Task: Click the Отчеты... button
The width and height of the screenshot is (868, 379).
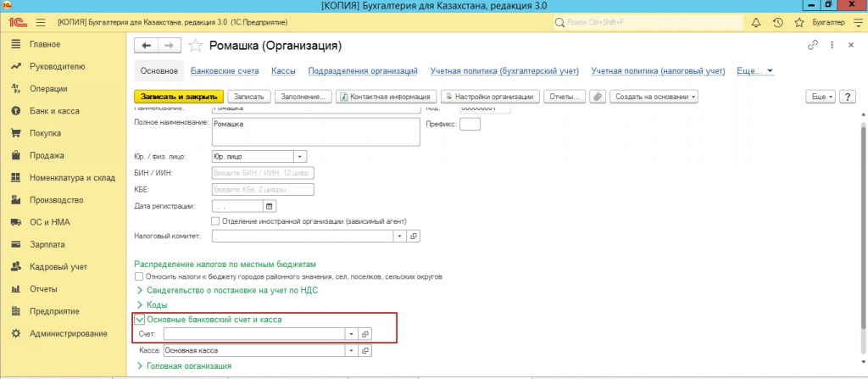Action: coord(564,97)
